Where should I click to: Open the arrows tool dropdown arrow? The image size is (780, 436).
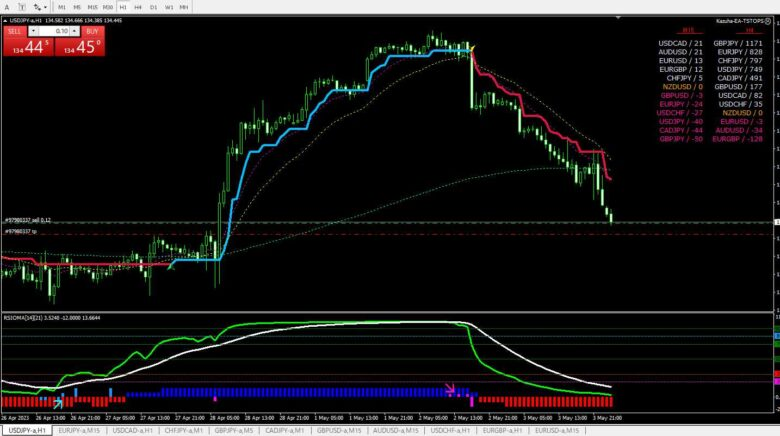pyautogui.click(x=45, y=7)
